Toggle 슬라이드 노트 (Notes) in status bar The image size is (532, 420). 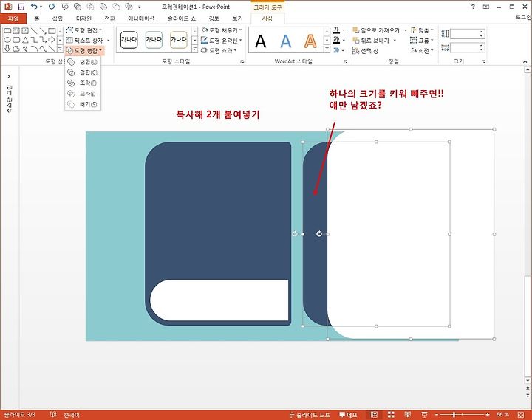[x=310, y=415]
